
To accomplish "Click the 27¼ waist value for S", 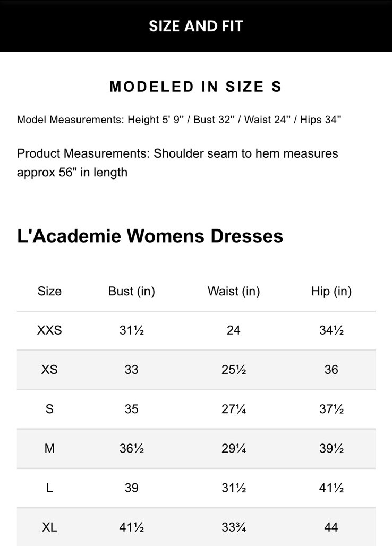I will coord(233,409).
